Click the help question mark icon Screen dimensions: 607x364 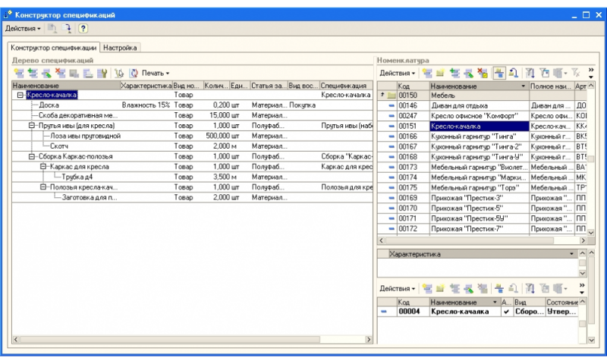point(83,28)
